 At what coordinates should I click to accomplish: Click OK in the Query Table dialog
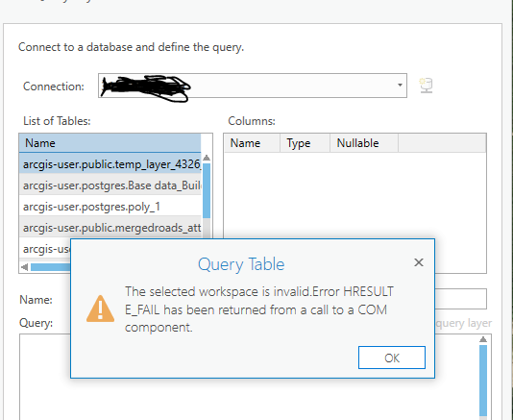(x=392, y=358)
